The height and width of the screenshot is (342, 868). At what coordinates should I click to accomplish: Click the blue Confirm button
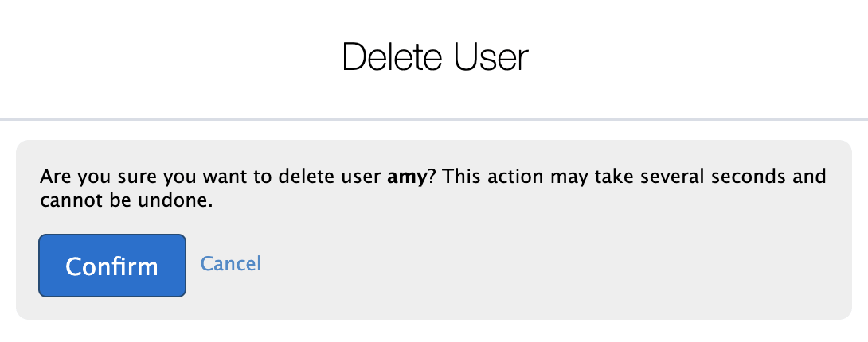point(112,266)
